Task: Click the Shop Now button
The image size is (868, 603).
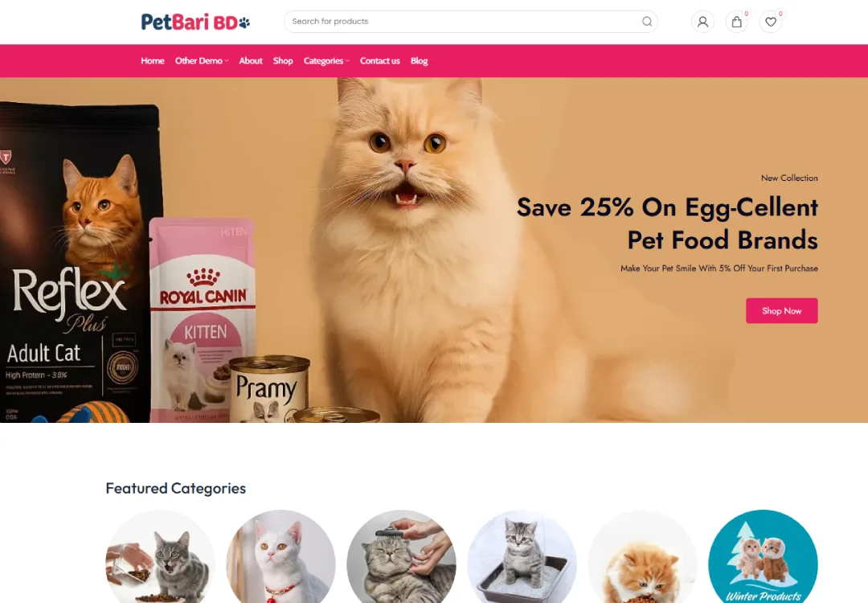Action: [x=782, y=310]
